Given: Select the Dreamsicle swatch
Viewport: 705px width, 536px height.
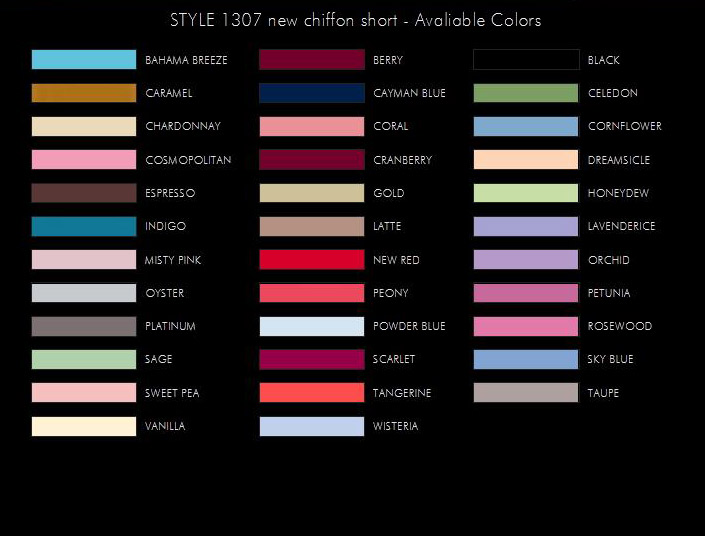Looking at the screenshot, I should coord(526,160).
